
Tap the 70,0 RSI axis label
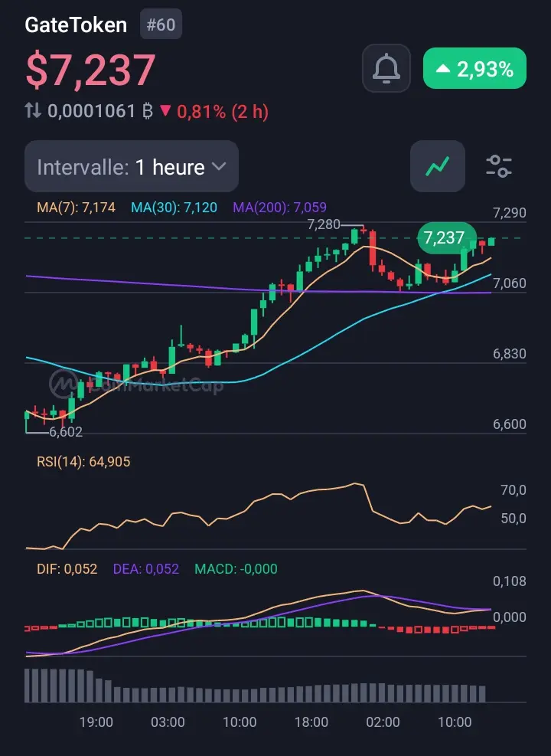coord(514,490)
